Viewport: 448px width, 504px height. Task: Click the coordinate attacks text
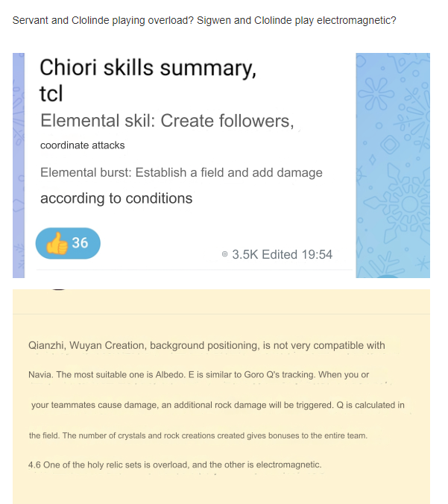click(82, 145)
